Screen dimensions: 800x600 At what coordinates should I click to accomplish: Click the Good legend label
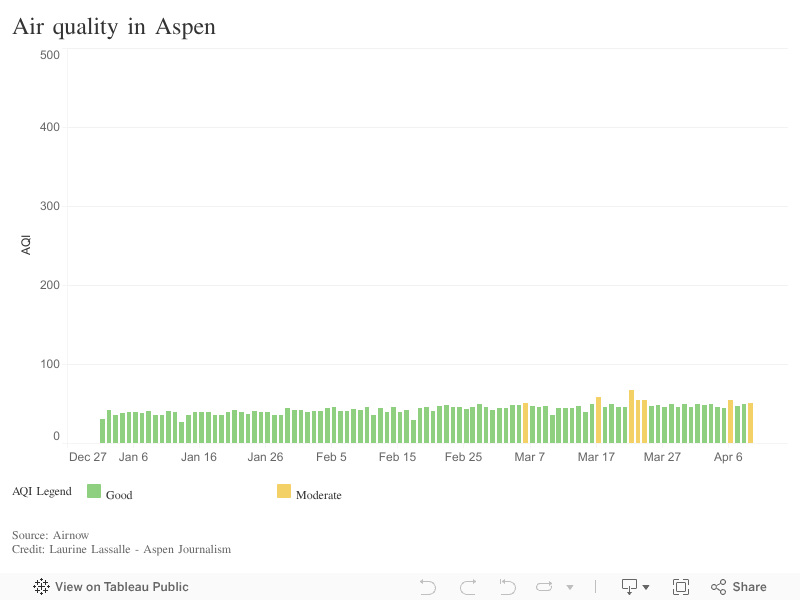pos(119,495)
